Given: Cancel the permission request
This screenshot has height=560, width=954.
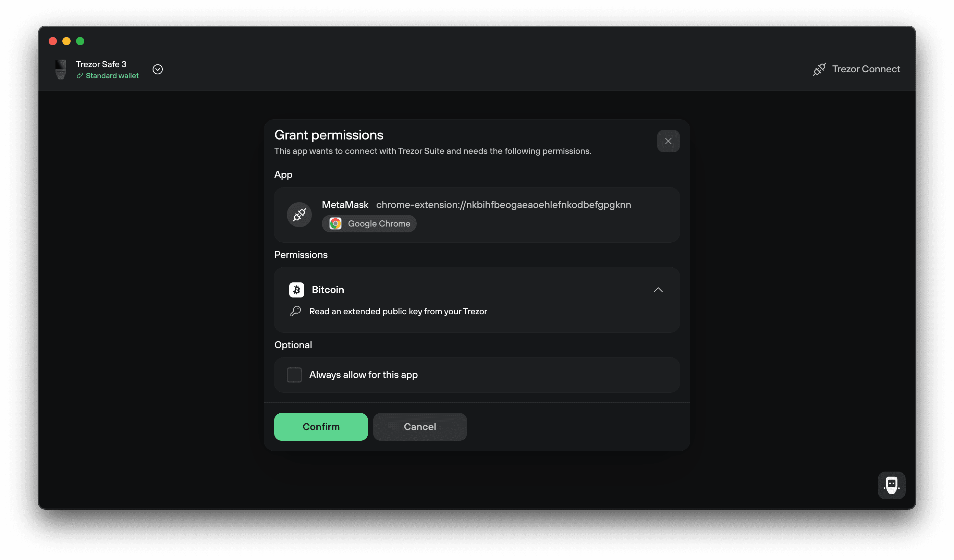Looking at the screenshot, I should 420,427.
